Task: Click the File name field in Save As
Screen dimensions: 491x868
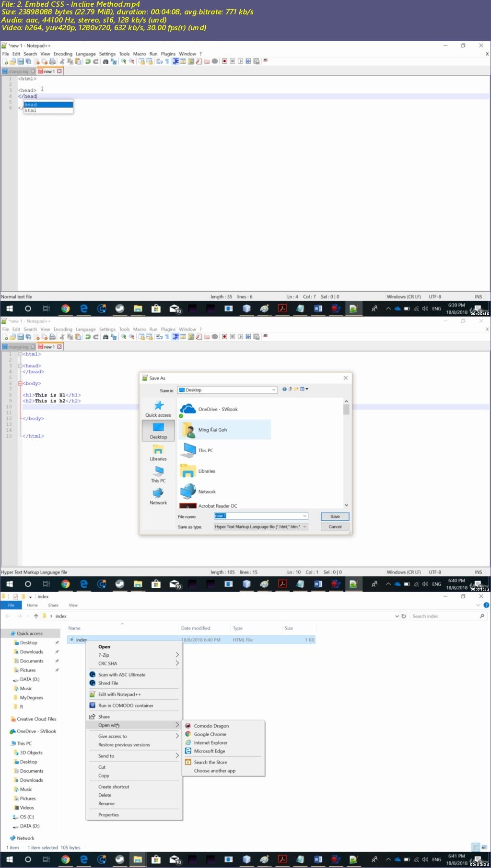Action: pos(261,516)
